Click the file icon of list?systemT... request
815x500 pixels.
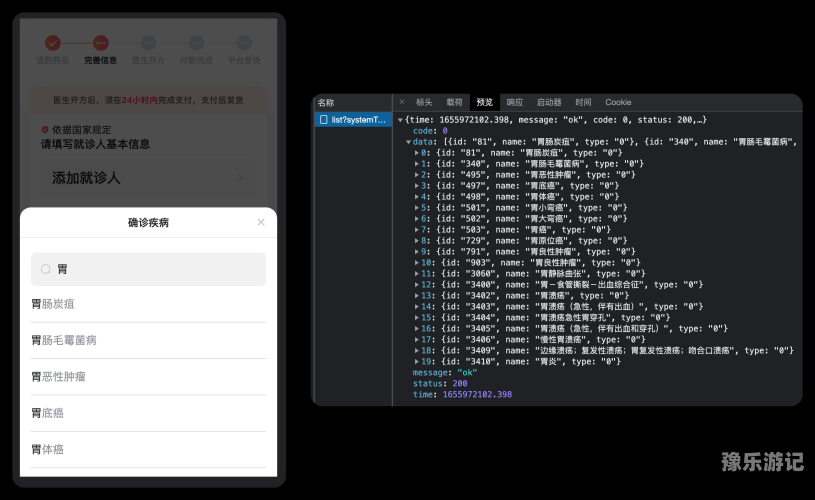coord(323,120)
